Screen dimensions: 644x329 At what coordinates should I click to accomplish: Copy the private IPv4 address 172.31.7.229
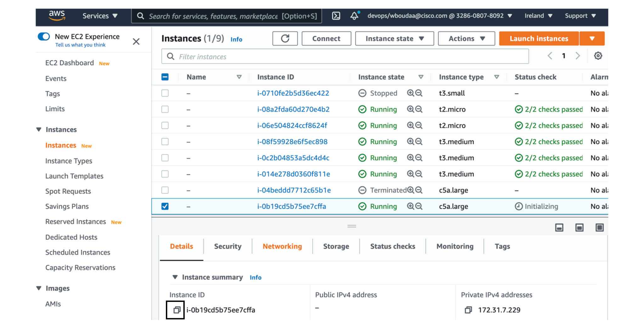(x=468, y=310)
